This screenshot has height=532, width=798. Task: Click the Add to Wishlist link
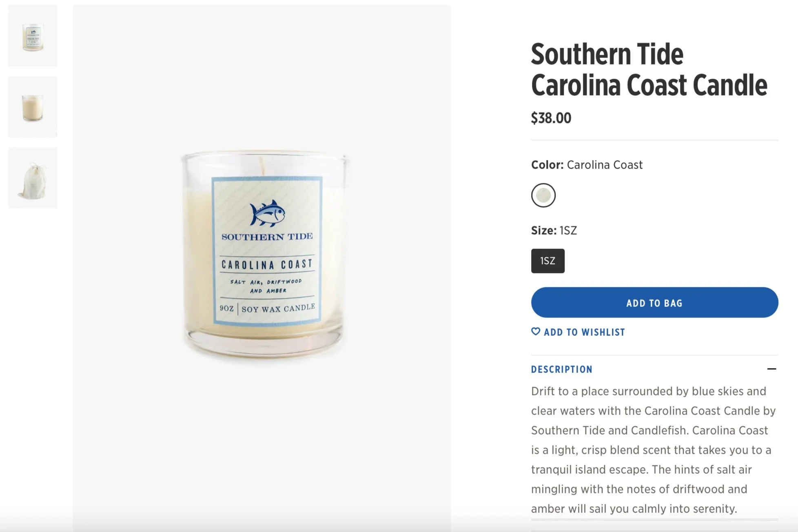click(x=579, y=332)
